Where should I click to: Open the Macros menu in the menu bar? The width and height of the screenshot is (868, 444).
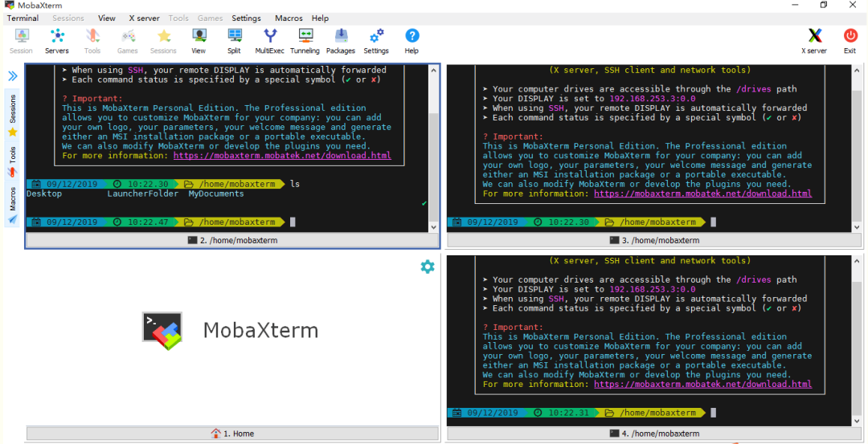coord(289,18)
